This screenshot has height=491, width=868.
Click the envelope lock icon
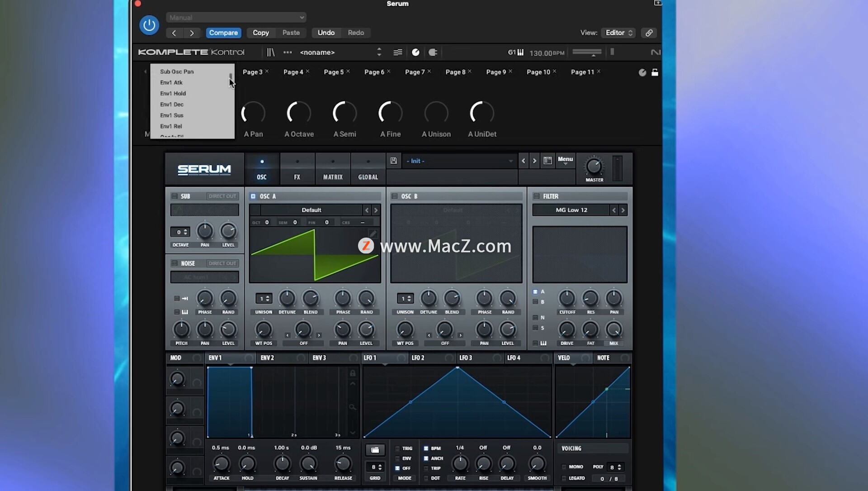tap(353, 373)
